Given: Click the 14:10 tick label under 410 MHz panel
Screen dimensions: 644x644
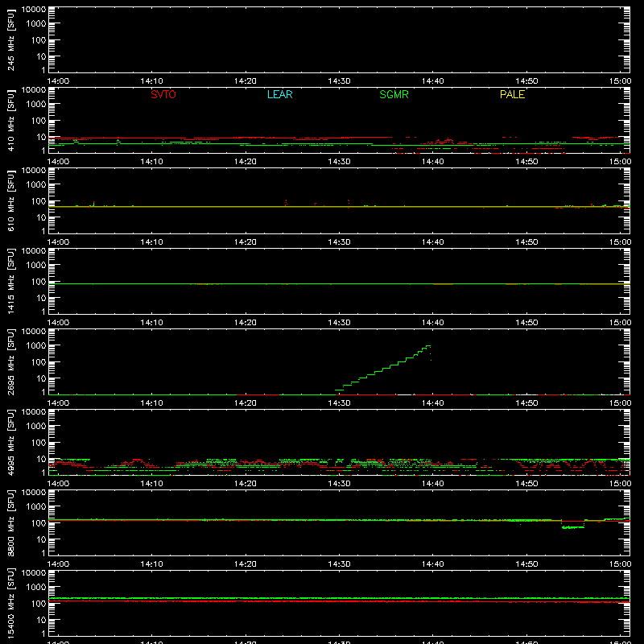Looking at the screenshot, I should [x=151, y=162].
